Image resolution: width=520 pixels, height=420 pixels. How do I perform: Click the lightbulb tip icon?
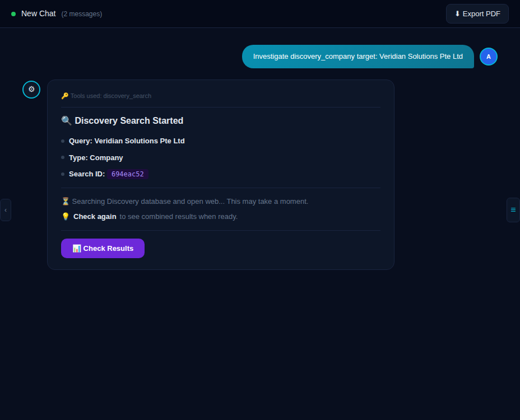click(65, 217)
